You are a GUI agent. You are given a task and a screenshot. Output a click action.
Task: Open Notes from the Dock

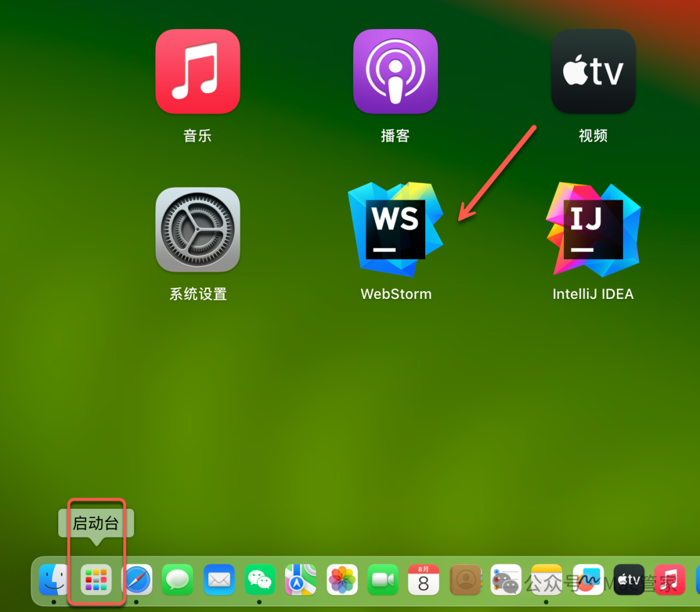coord(547,580)
